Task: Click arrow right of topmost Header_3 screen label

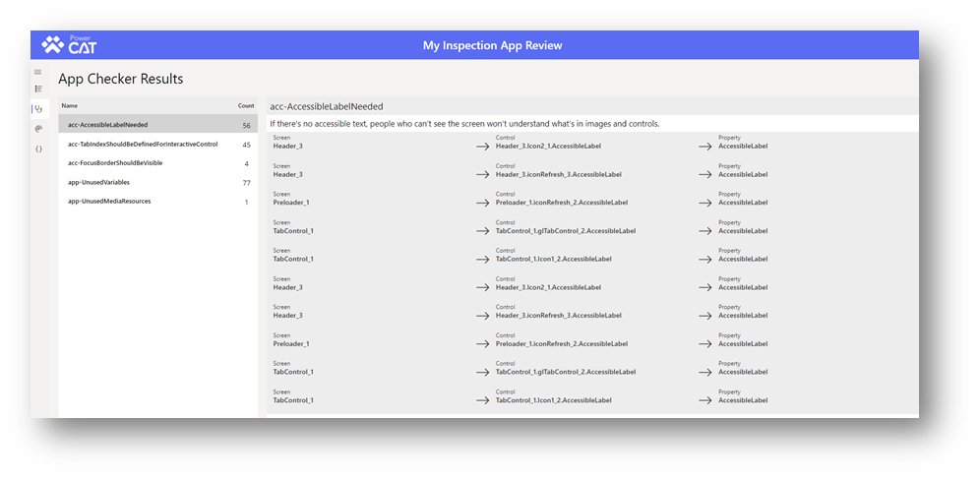Action: (482, 147)
